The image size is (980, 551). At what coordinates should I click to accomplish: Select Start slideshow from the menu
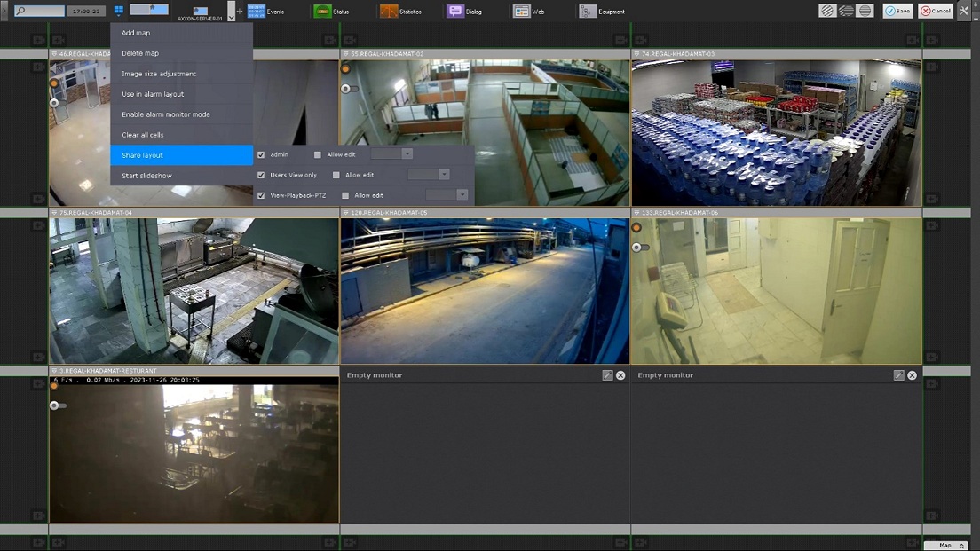tap(146, 176)
